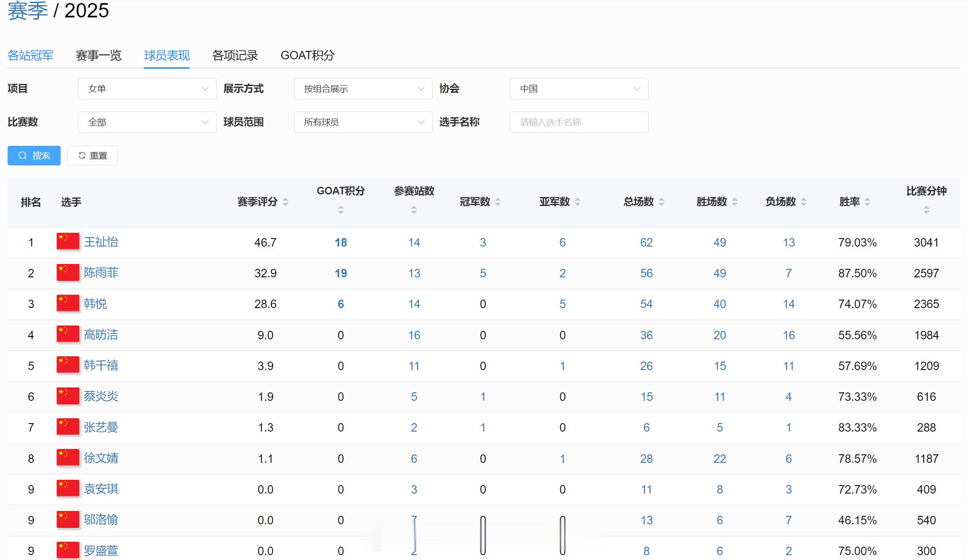Open the 比赛数 dropdown showing 全部
This screenshot has width=967, height=560.
(x=147, y=122)
